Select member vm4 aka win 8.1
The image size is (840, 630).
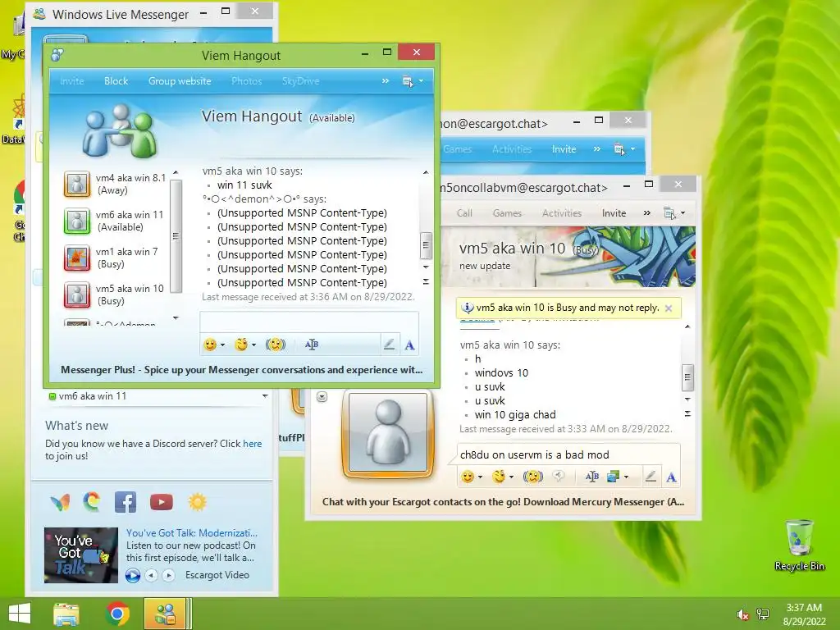pyautogui.click(x=115, y=184)
